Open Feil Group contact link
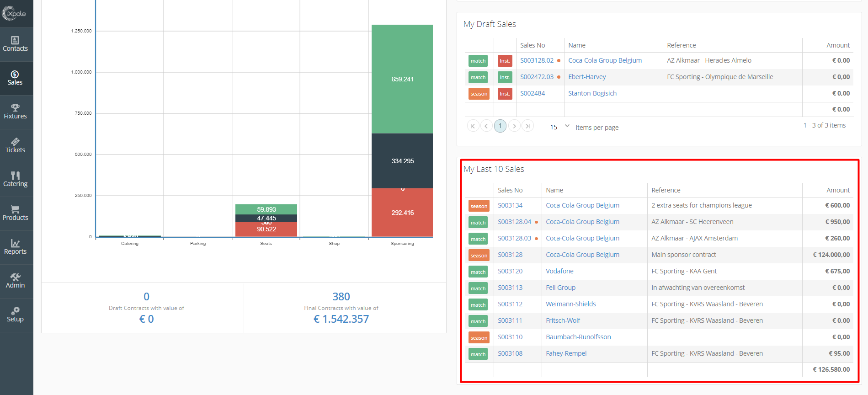 (560, 288)
